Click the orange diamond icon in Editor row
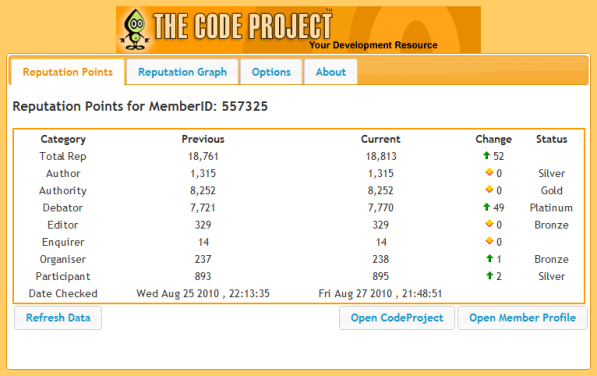 (489, 224)
